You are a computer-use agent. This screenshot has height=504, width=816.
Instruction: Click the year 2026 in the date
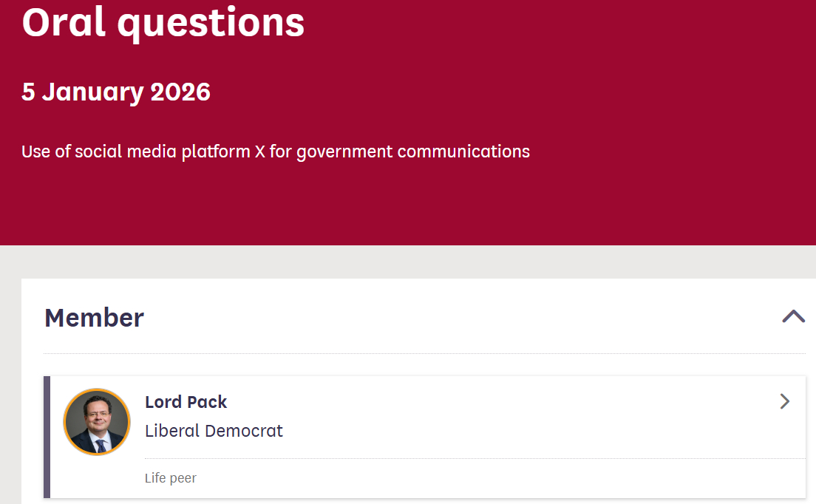click(180, 92)
